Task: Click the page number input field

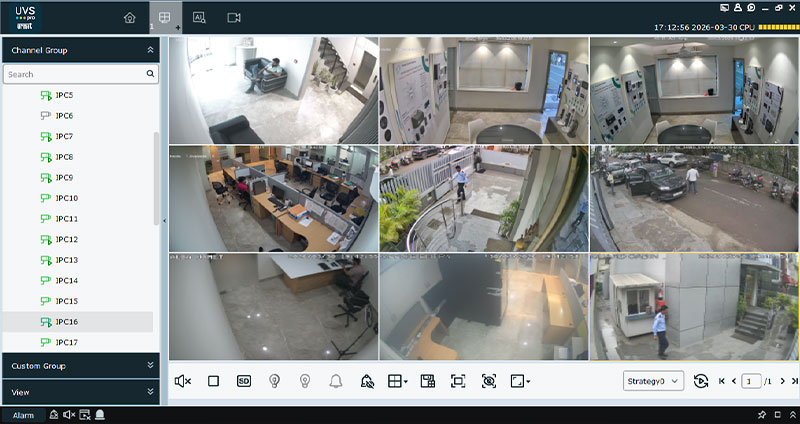Action: 751,381
